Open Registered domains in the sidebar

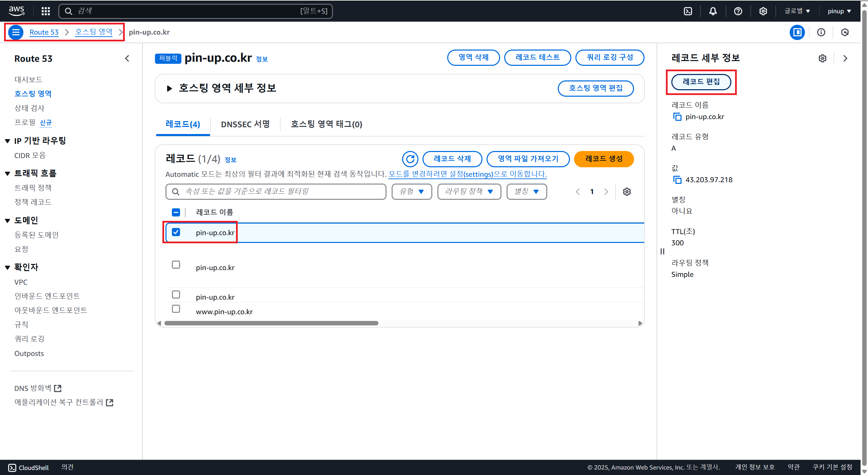37,235
